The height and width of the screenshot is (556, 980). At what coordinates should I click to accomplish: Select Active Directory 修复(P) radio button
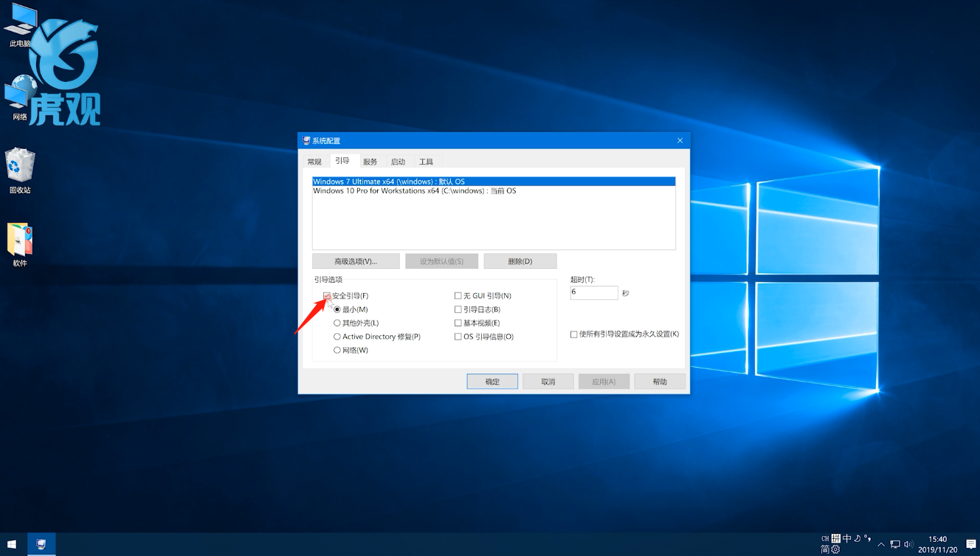pos(337,337)
